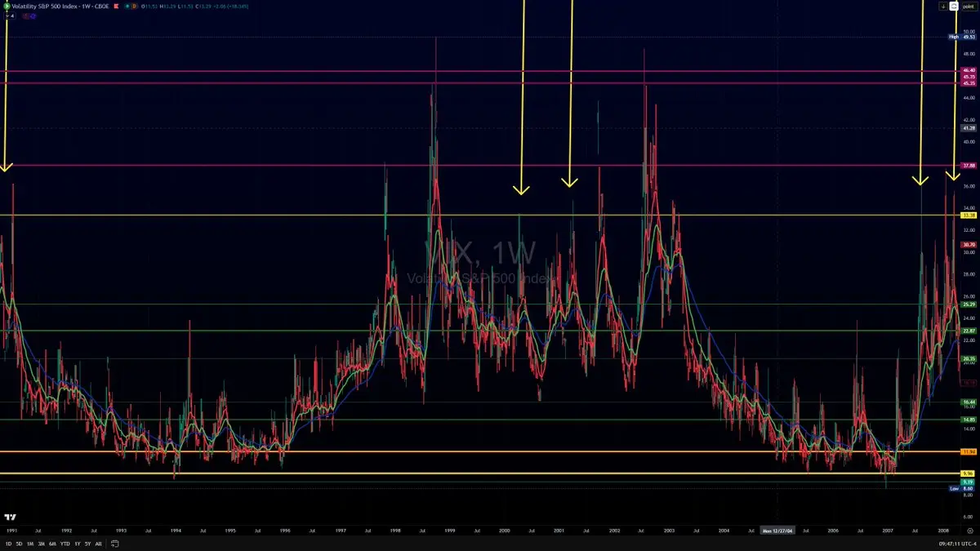Click the green symbol logo beside Volatility title
The width and height of the screenshot is (980, 551).
point(7,6)
